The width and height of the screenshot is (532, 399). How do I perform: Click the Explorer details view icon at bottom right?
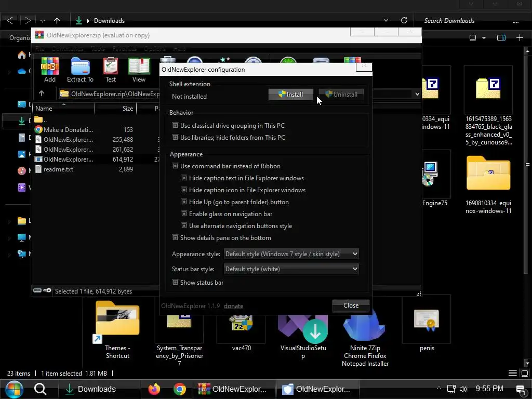pyautogui.click(x=513, y=373)
